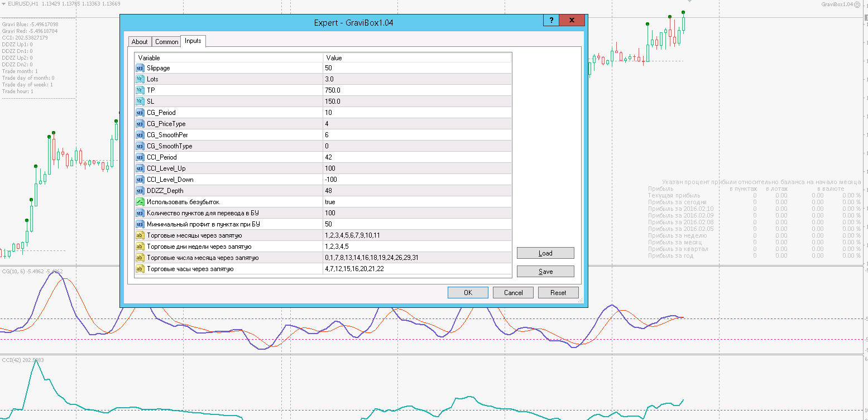Click the Reset button
The width and height of the screenshot is (868, 420).
[558, 293]
